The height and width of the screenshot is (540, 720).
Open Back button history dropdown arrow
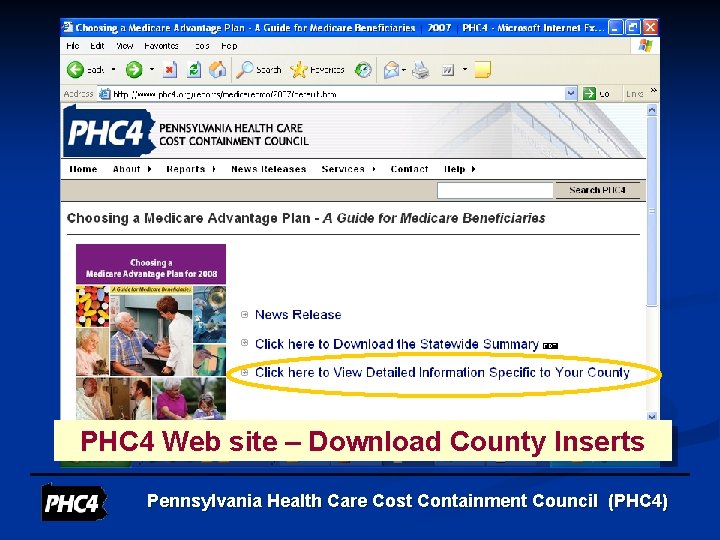(x=113, y=70)
